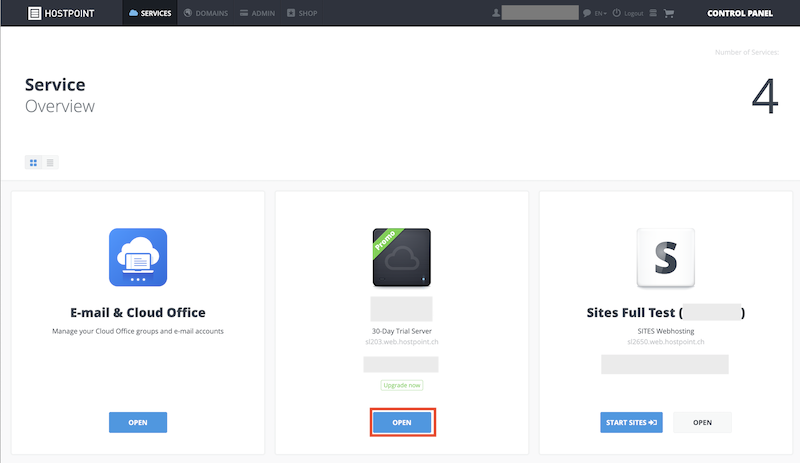Click the 30-Day Trial Server text

point(402,331)
